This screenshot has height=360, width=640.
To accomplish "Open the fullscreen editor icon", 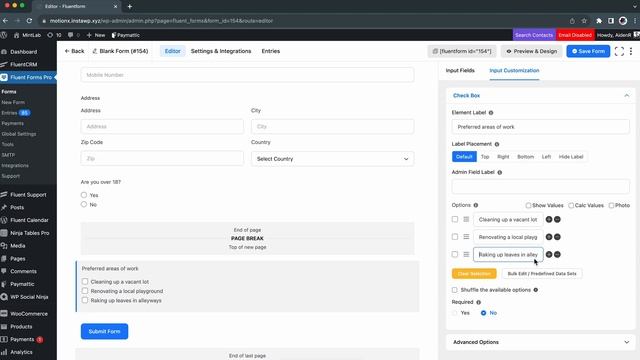I will 619,51.
